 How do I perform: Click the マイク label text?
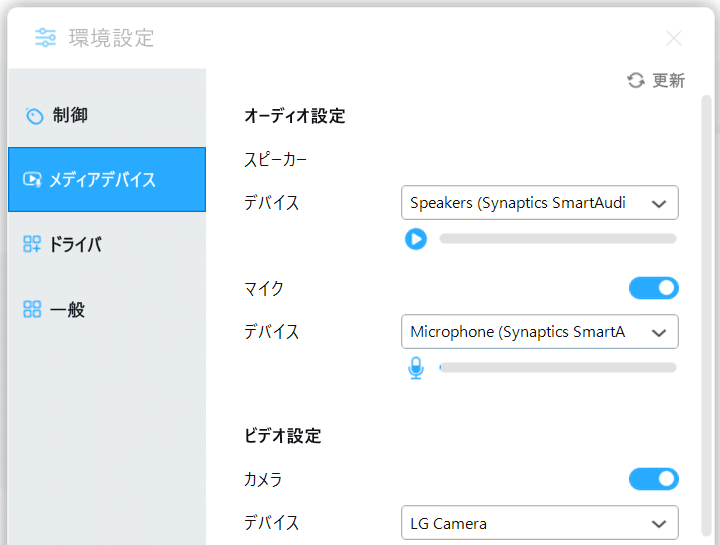point(264,288)
